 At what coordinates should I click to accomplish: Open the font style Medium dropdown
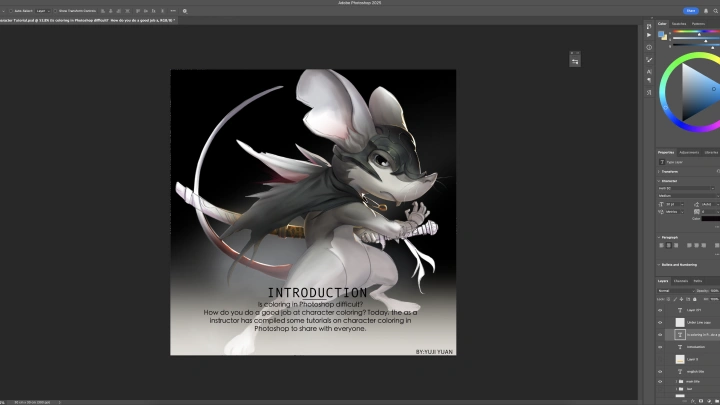coord(689,196)
